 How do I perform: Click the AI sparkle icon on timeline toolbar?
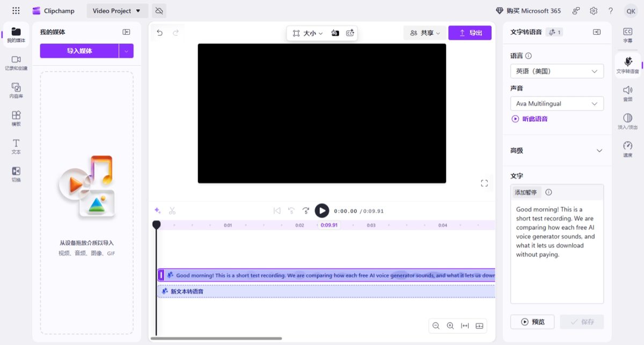[158, 211]
